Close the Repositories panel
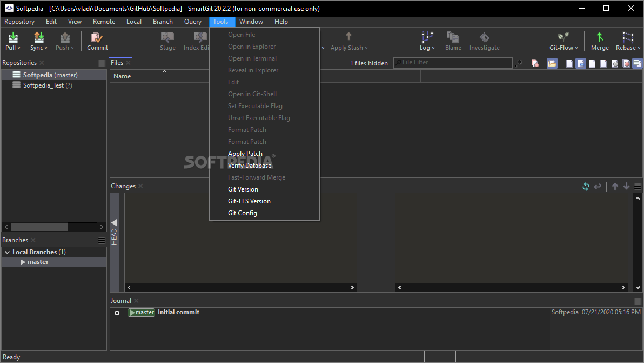644x363 pixels. pyautogui.click(x=42, y=63)
